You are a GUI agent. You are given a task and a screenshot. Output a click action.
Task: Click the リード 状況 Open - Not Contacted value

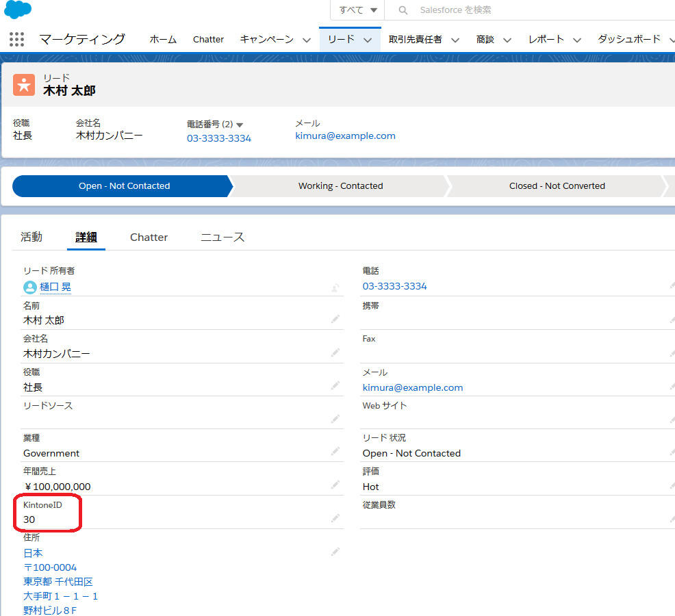click(411, 453)
